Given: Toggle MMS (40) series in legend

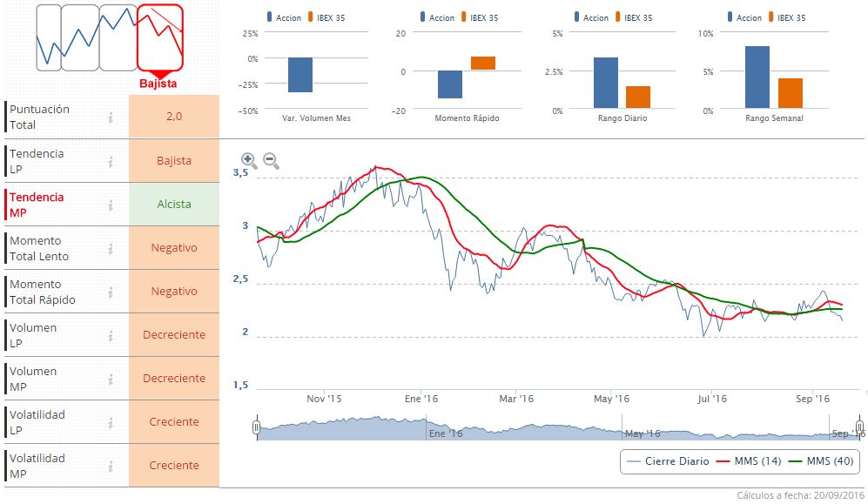Looking at the screenshot, I should coord(821,460).
